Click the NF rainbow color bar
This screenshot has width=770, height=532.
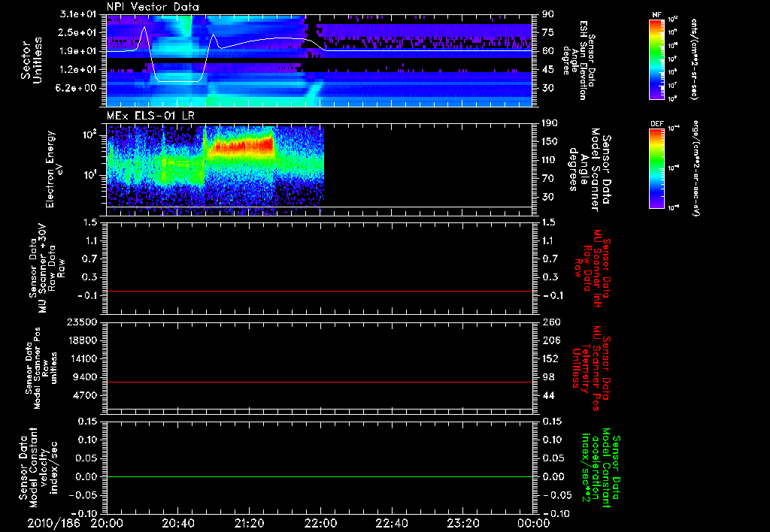click(657, 59)
